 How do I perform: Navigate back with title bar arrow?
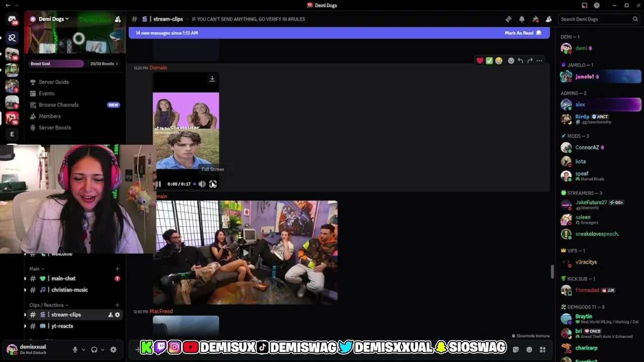[x=8, y=6]
